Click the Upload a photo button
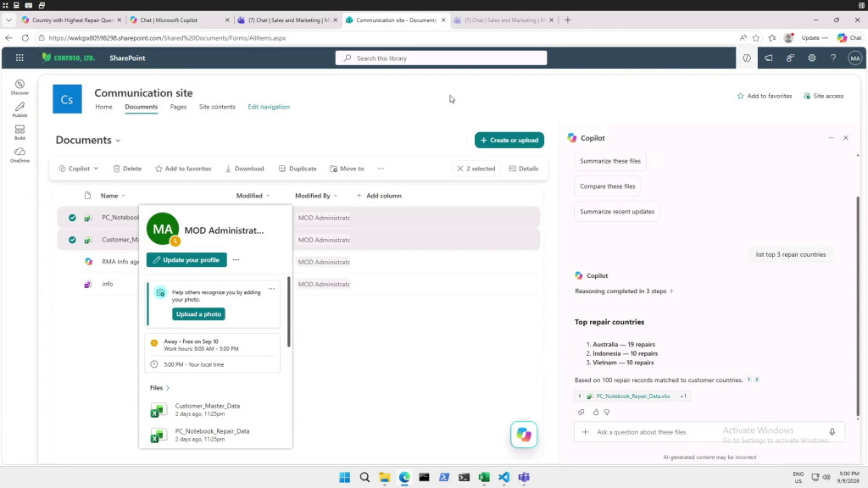The image size is (868, 488). (198, 314)
